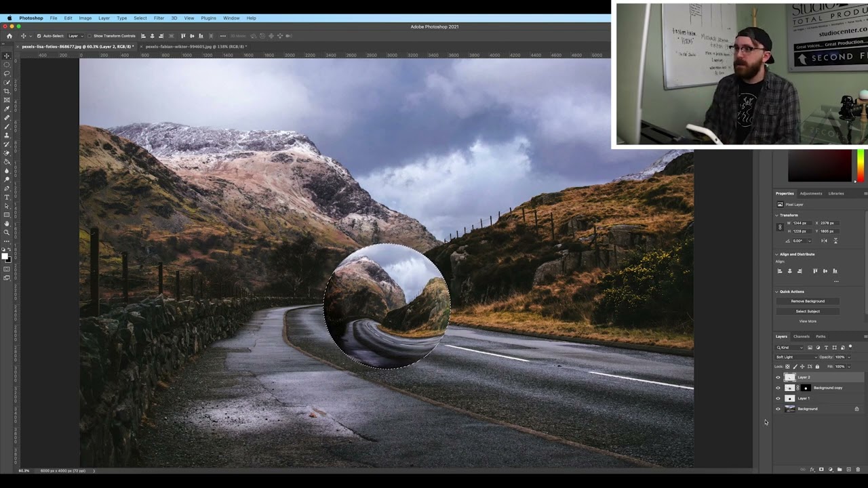Open the layer Opacity dropdown arrow
Screen dimensions: 868x488
(x=849, y=357)
